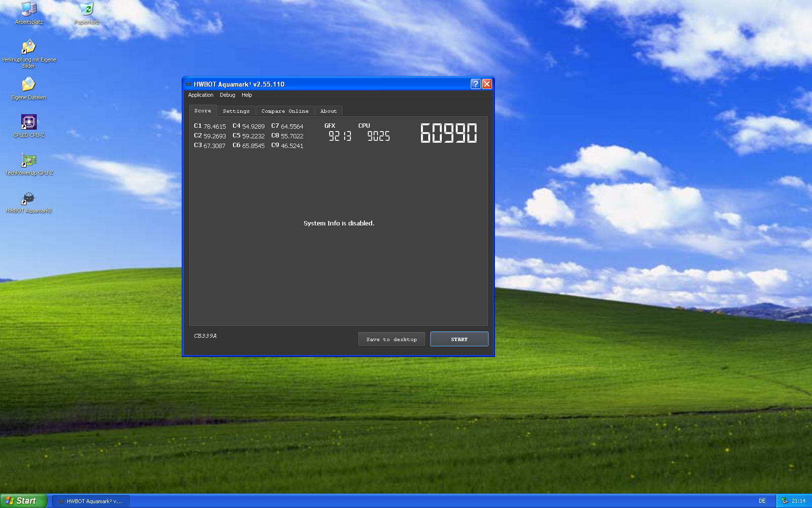812x508 pixels.
Task: Close the HWBOT Aquamark window
Action: point(487,84)
